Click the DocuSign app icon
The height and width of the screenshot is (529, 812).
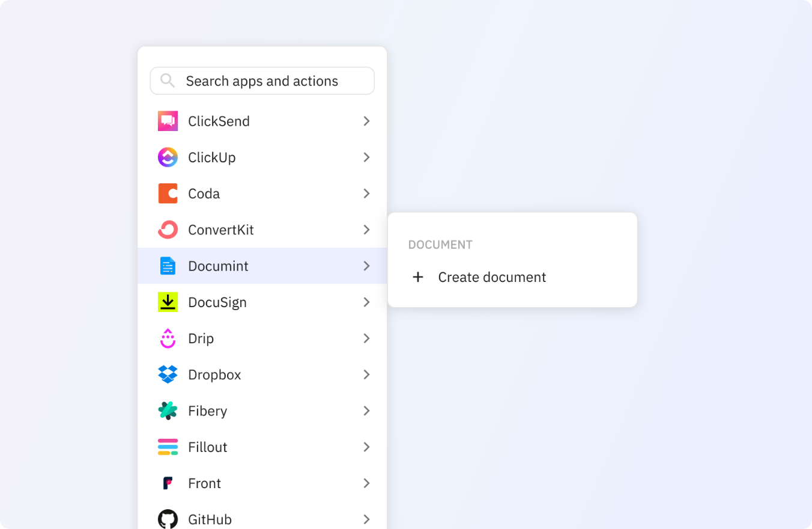pyautogui.click(x=168, y=302)
